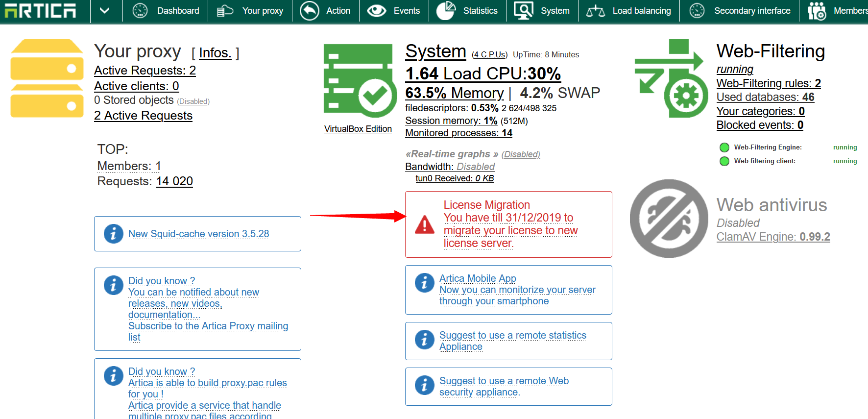Open the 4 C.P.Us link

pyautogui.click(x=490, y=54)
